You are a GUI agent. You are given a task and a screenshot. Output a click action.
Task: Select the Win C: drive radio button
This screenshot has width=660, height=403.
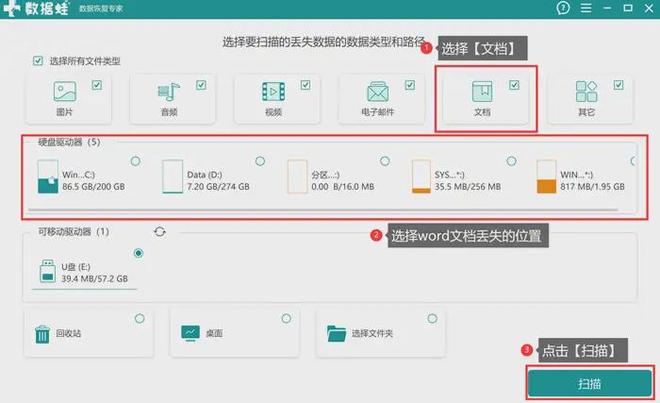click(x=136, y=161)
